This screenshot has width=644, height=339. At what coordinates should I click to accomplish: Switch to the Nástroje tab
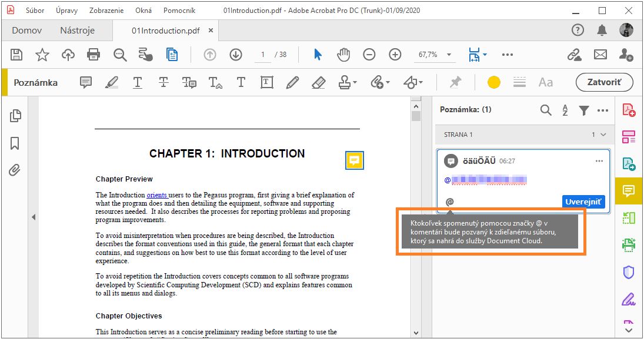point(77,31)
